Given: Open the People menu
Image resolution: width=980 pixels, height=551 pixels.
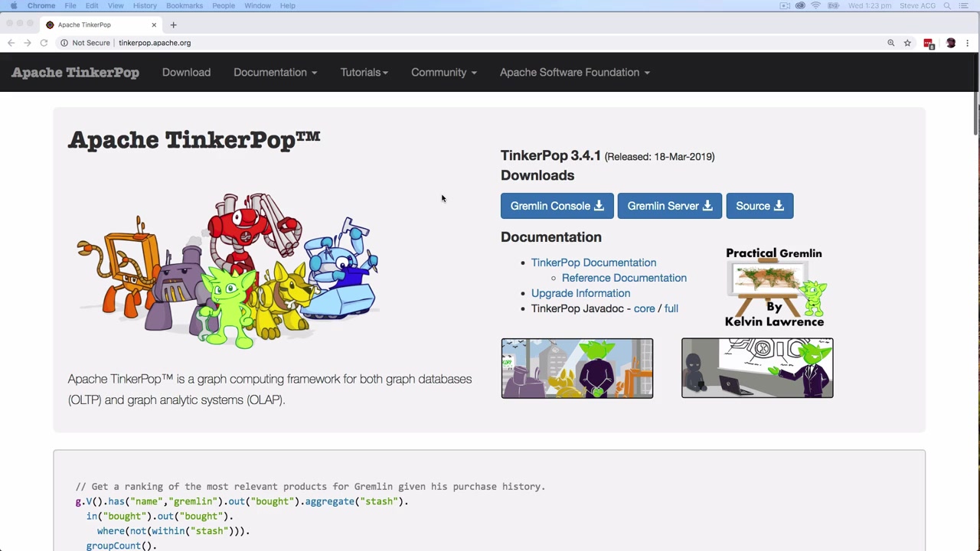Looking at the screenshot, I should (x=224, y=5).
